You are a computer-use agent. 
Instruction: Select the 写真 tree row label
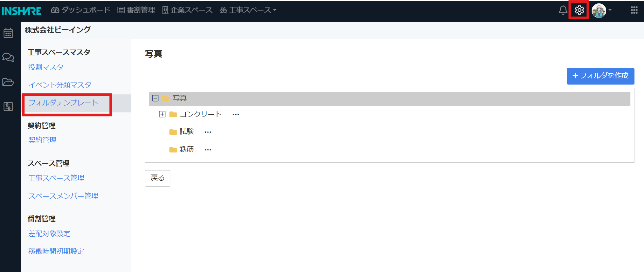click(x=180, y=98)
